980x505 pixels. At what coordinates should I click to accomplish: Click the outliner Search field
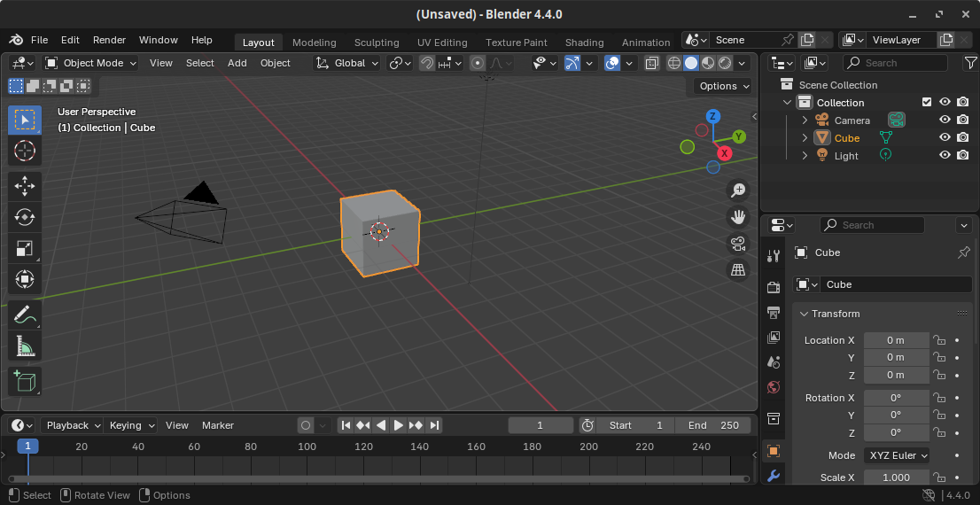[x=895, y=63]
